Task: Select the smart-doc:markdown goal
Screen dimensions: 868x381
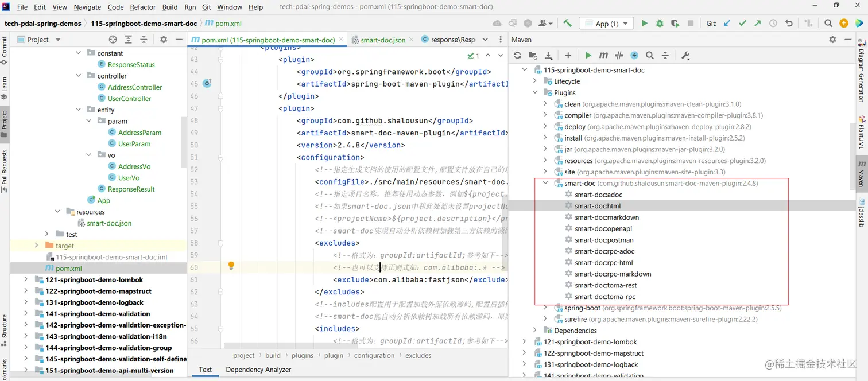Action: (607, 217)
